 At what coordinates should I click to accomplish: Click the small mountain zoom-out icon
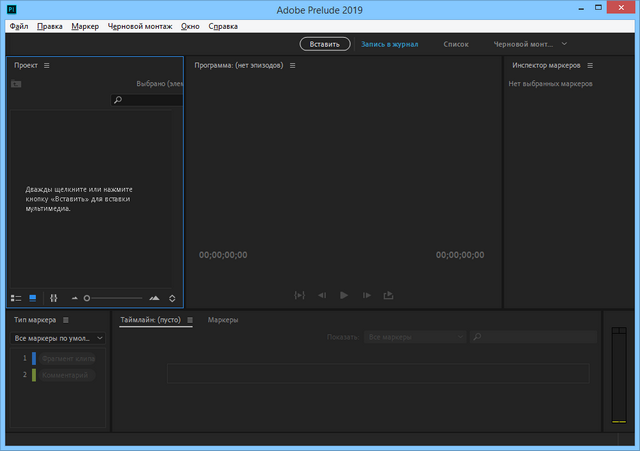[75, 298]
